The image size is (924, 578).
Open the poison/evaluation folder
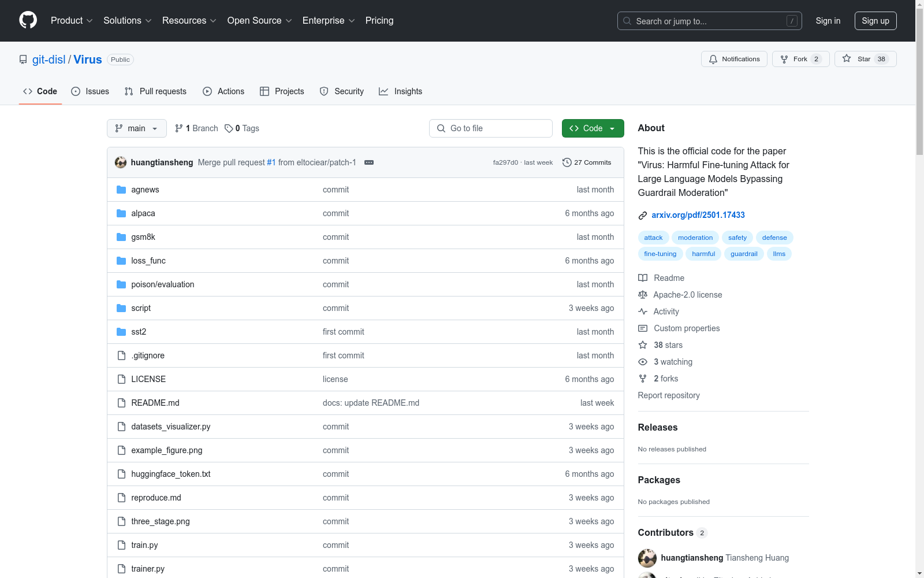[163, 284]
